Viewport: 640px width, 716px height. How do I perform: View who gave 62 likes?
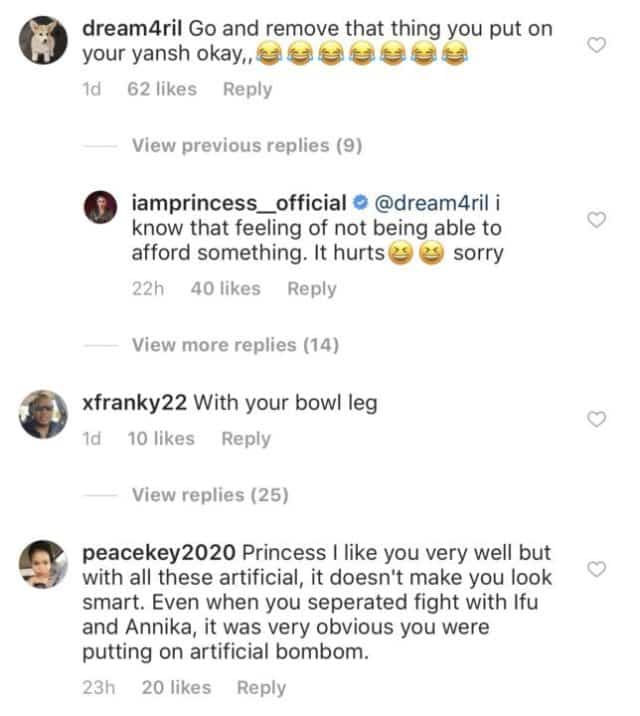162,89
